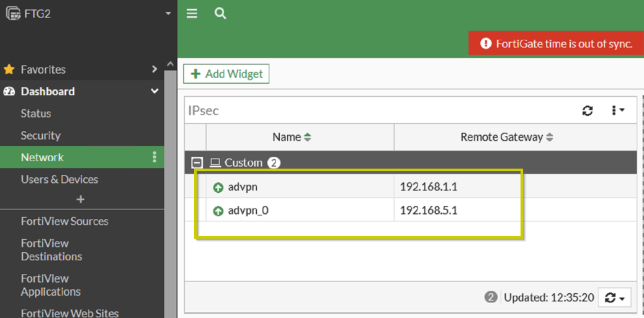Screen dimensions: 644x318
Task: Click the advpn_0 up status icon
Action: [218, 211]
